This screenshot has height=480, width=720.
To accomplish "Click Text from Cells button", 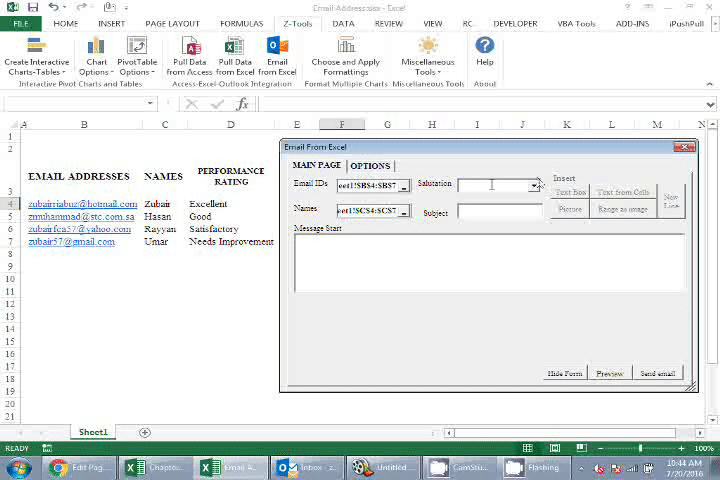I will coord(623,192).
